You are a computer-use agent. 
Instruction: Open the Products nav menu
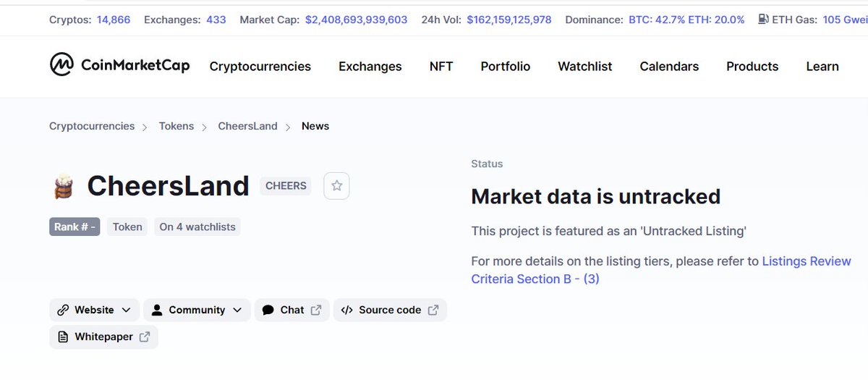point(752,67)
